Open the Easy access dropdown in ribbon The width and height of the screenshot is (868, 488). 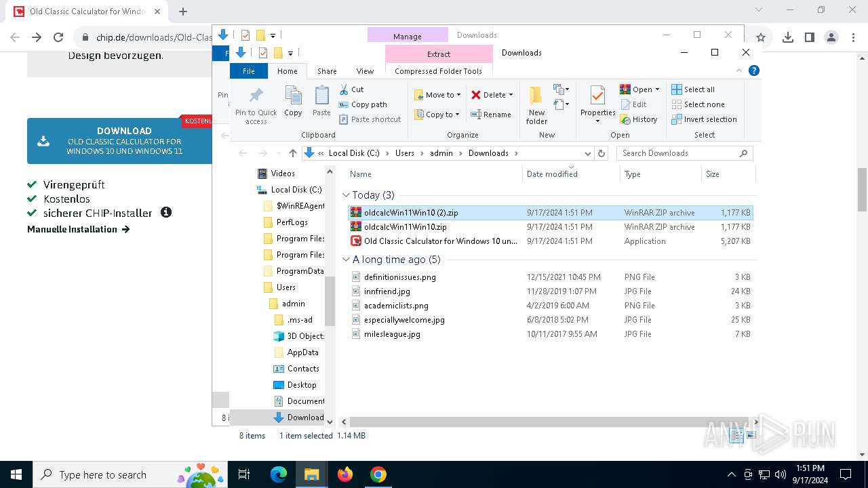point(561,104)
